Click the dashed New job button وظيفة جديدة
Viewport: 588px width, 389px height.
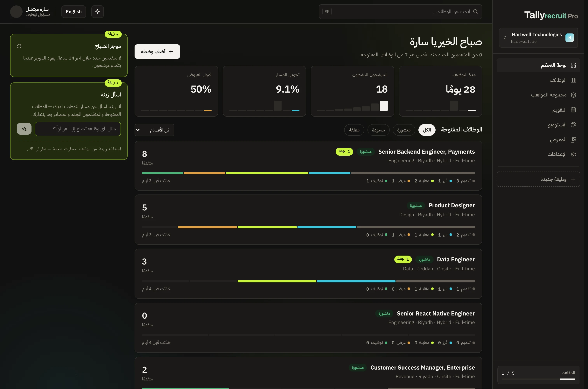pyautogui.click(x=538, y=179)
